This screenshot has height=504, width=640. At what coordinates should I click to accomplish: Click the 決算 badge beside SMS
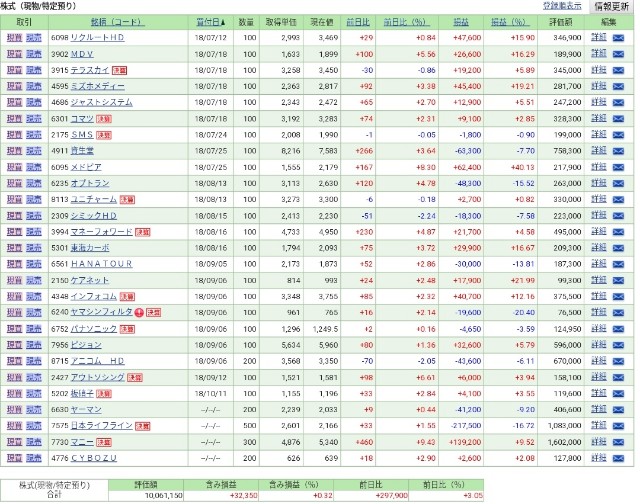[x=104, y=135]
